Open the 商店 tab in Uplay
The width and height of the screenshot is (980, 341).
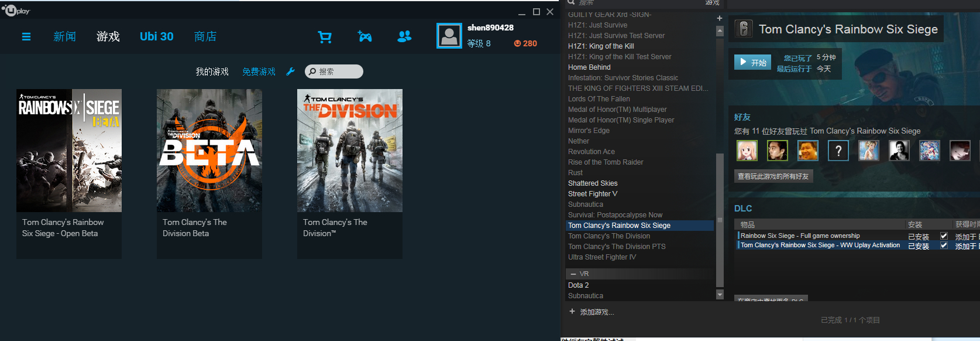point(205,36)
